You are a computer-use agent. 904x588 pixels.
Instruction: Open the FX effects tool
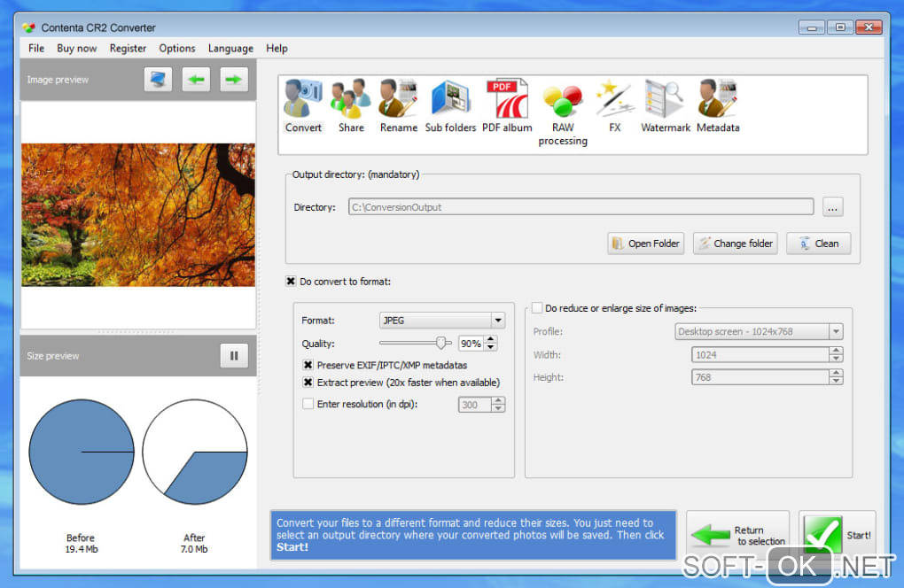click(x=614, y=105)
